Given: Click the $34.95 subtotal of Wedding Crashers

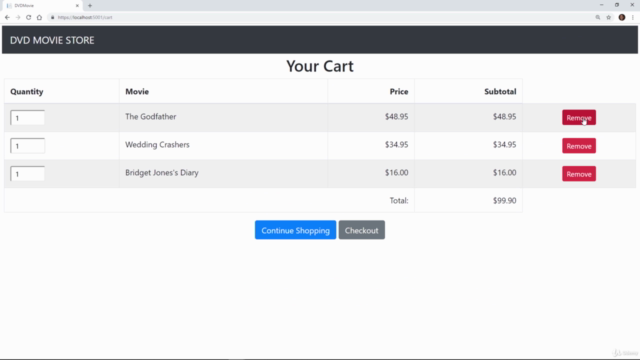Looking at the screenshot, I should click(x=504, y=144).
